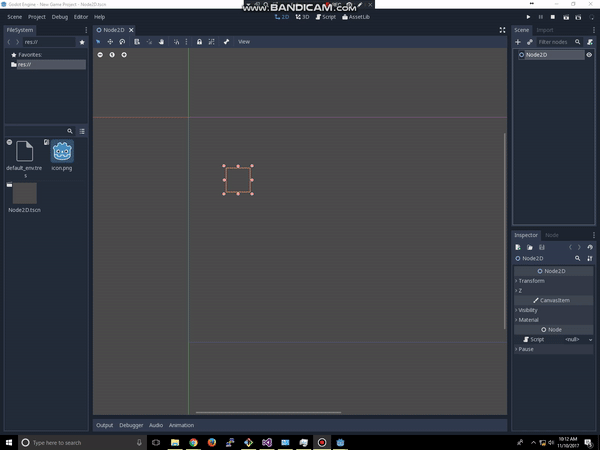Viewport: 600px width, 450px height.
Task: Go to next edited object in Inspector
Action: click(579, 247)
